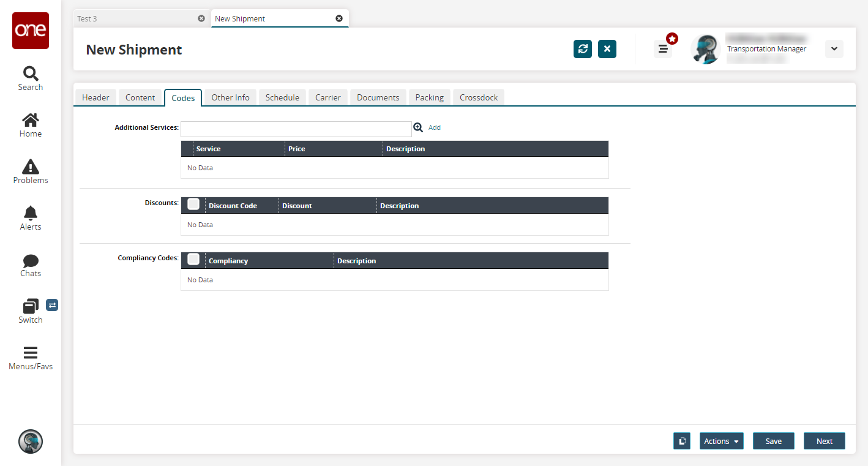
Task: Toggle Compliancy Codes header checkbox
Action: 193,259
